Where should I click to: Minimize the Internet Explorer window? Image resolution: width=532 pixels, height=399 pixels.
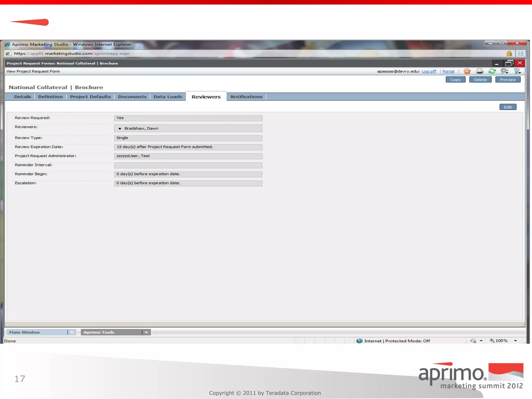pyautogui.click(x=490, y=43)
